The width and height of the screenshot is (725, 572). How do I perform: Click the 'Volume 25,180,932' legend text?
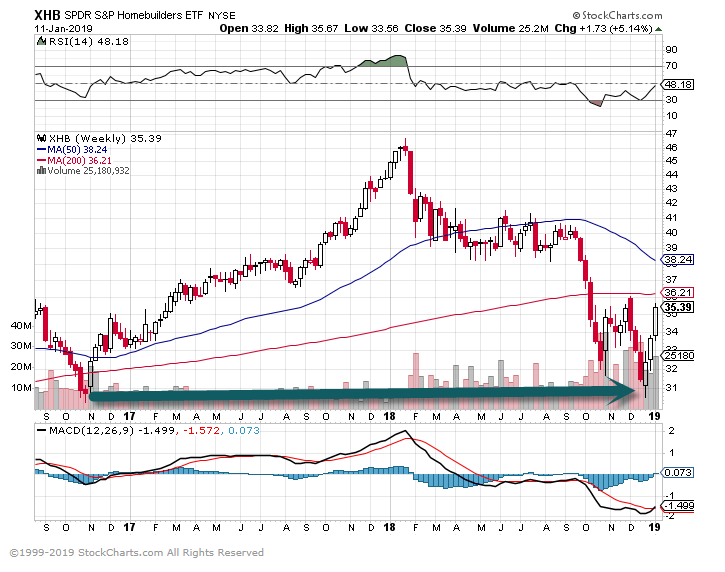[88, 171]
